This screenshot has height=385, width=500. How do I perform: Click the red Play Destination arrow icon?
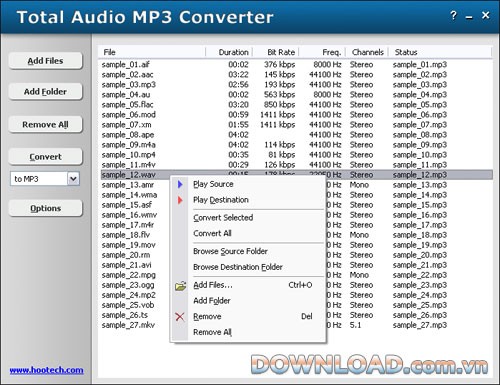point(180,200)
